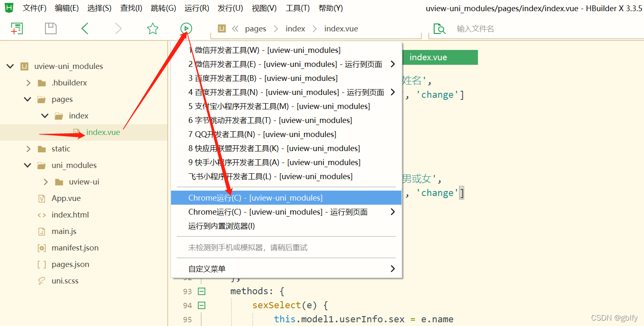The image size is (644, 326).
Task: Save the current file
Action: [50, 28]
